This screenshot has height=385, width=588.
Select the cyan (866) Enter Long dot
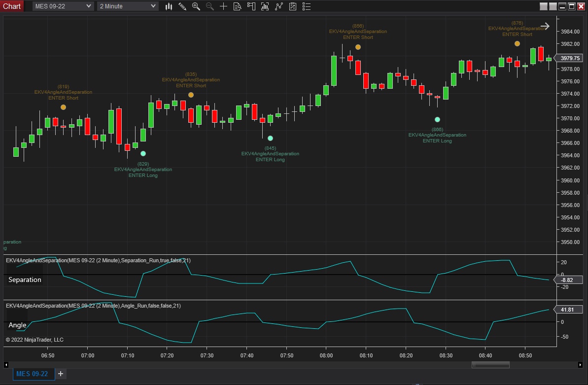[x=437, y=119]
